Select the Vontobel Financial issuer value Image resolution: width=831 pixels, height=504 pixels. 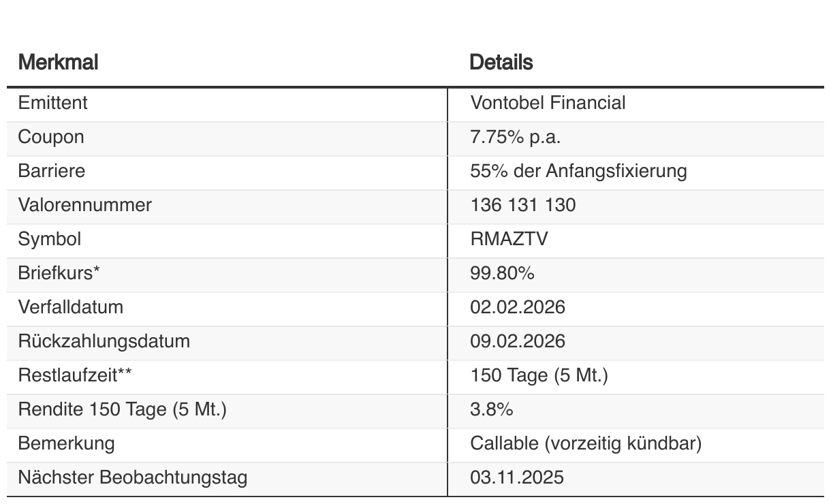point(548,103)
